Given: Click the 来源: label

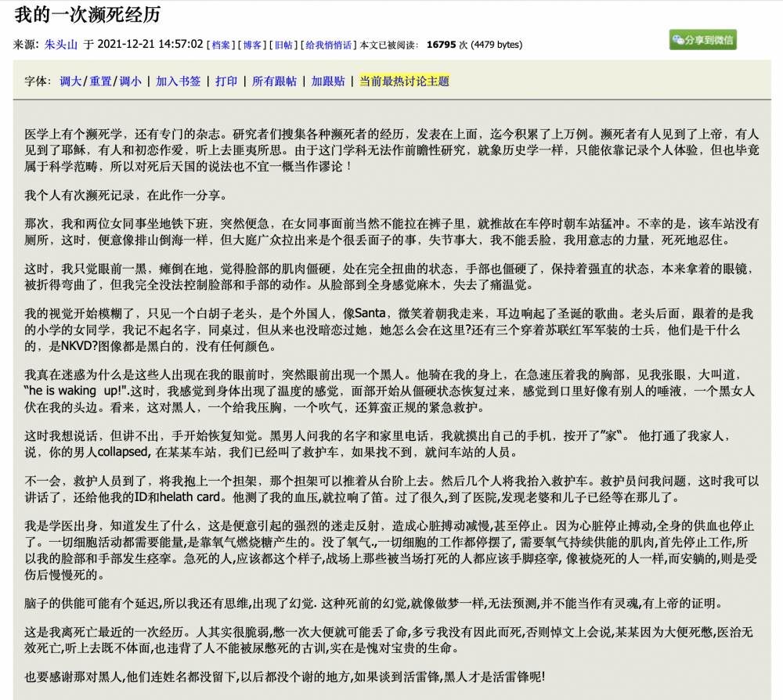Looking at the screenshot, I should 26,45.
